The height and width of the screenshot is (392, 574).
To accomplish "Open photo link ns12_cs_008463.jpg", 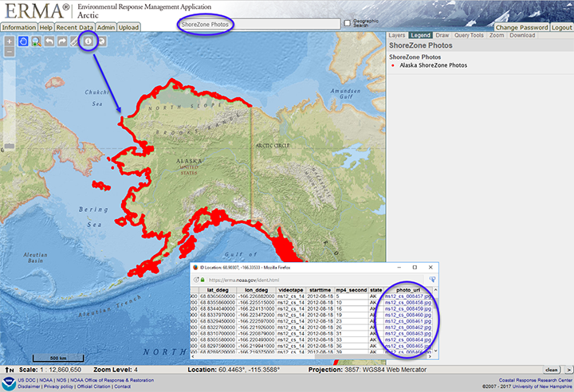I will (408, 333).
